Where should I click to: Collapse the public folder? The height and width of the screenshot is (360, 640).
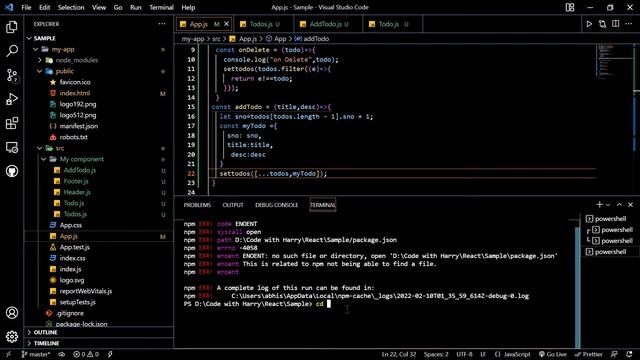coord(40,71)
